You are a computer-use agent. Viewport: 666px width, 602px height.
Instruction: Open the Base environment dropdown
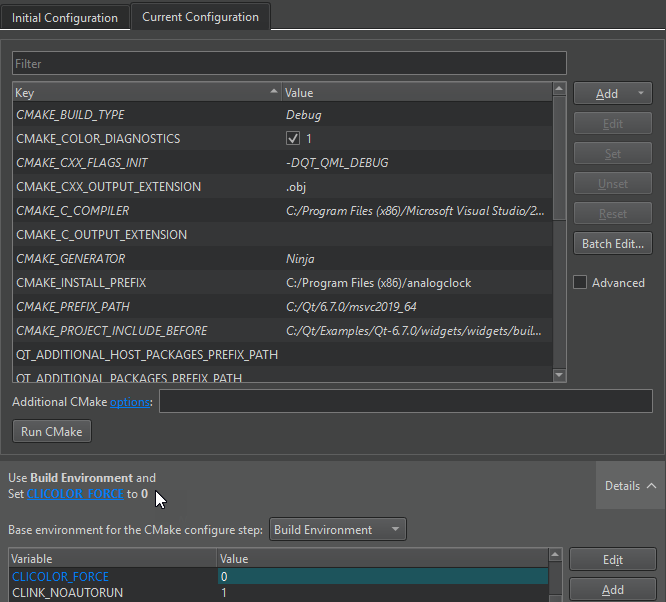338,530
